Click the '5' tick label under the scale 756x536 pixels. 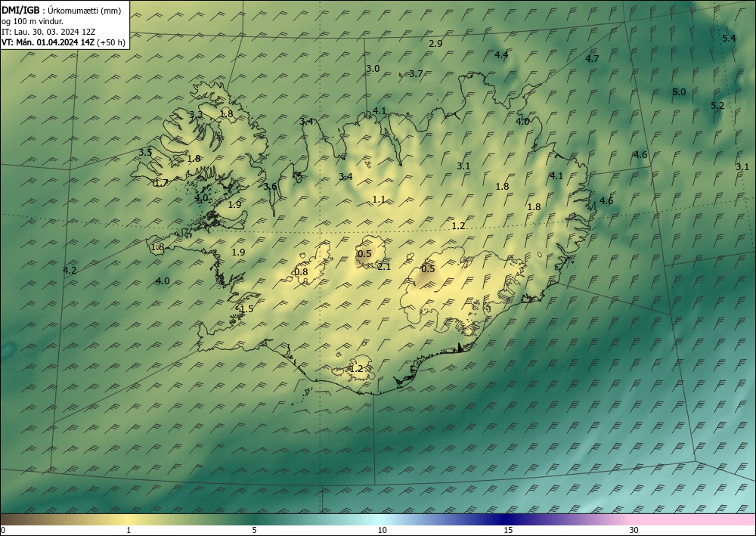(x=254, y=530)
